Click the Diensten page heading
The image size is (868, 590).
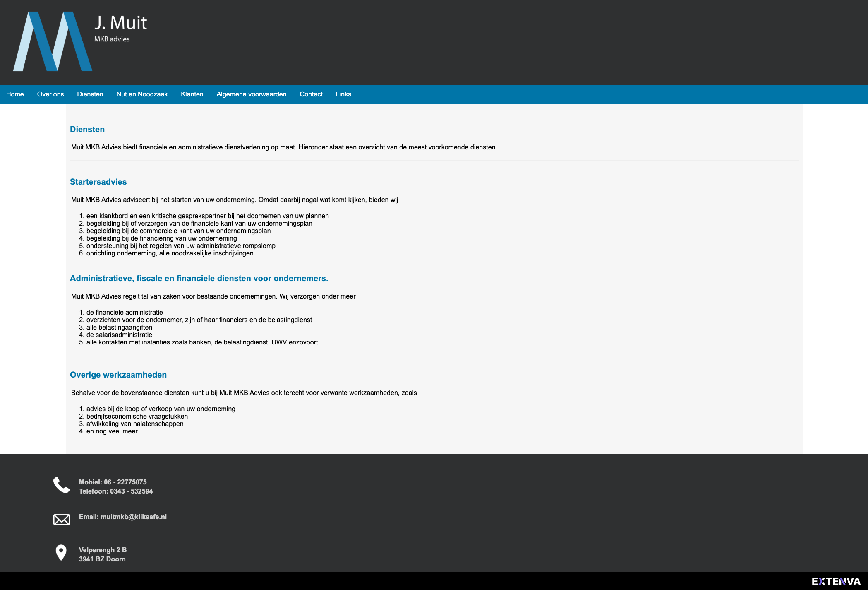point(87,129)
